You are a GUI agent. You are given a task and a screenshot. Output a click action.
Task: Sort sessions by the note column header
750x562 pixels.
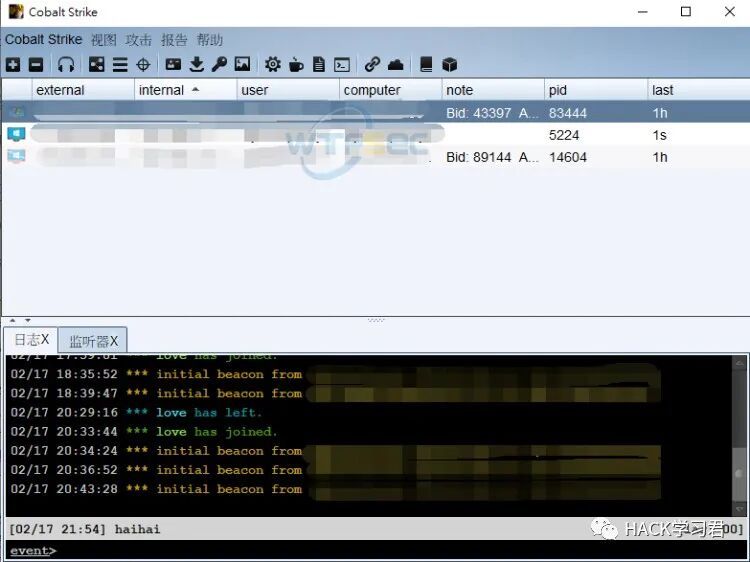pyautogui.click(x=493, y=90)
